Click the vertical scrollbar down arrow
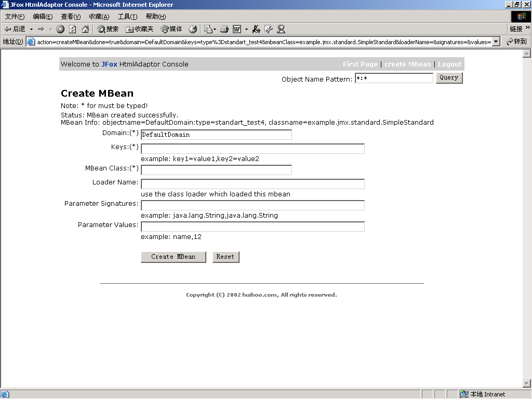 pos(527,383)
